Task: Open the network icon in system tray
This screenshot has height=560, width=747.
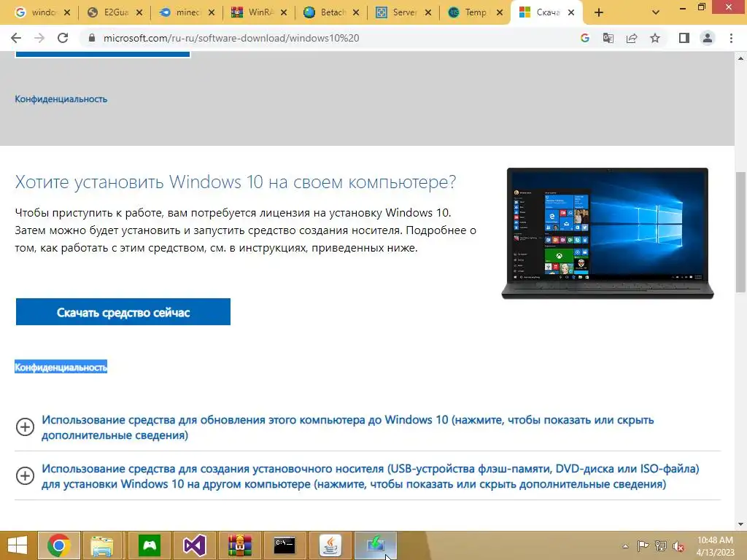Action: pos(661,545)
